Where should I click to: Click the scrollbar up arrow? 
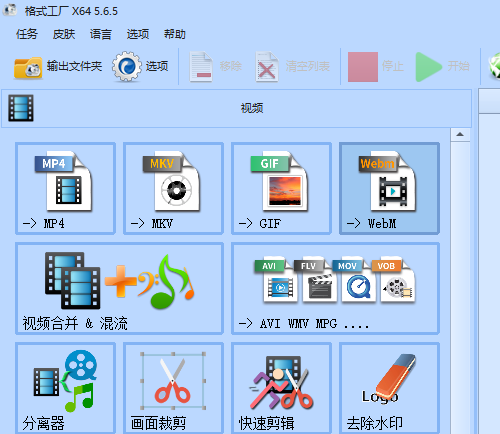[460, 135]
